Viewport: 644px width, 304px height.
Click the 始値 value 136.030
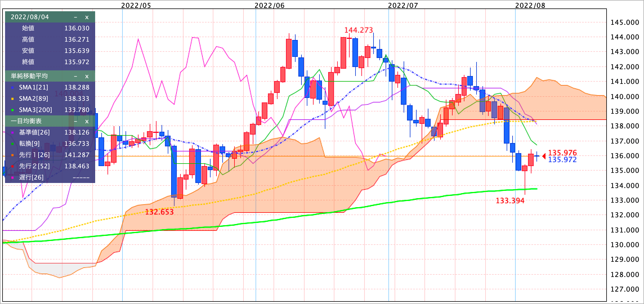click(x=77, y=28)
